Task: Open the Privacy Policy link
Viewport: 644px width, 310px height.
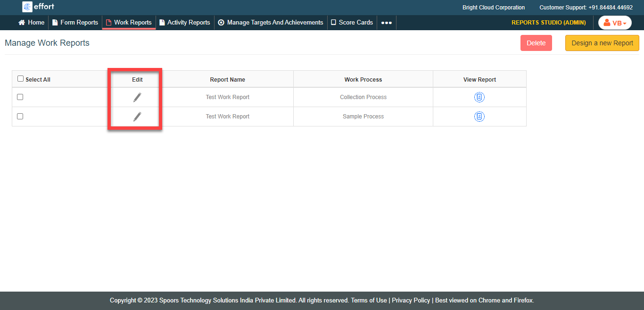Action: click(411, 301)
